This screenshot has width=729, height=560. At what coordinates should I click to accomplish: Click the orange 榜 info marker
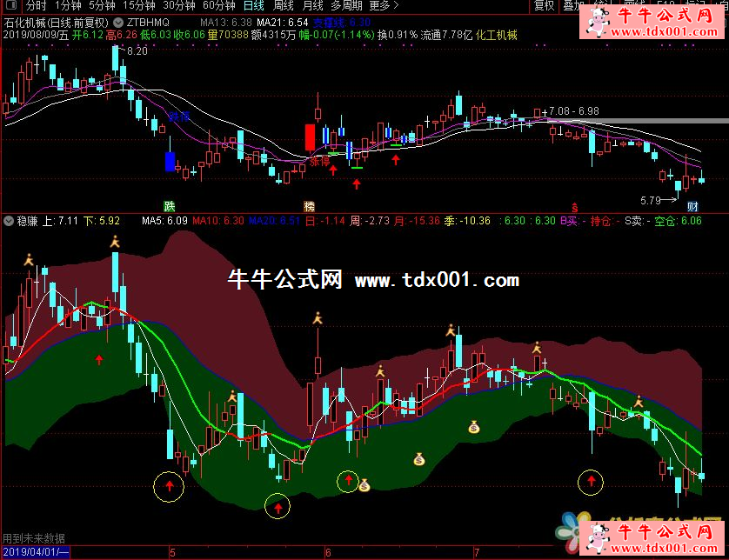[309, 206]
